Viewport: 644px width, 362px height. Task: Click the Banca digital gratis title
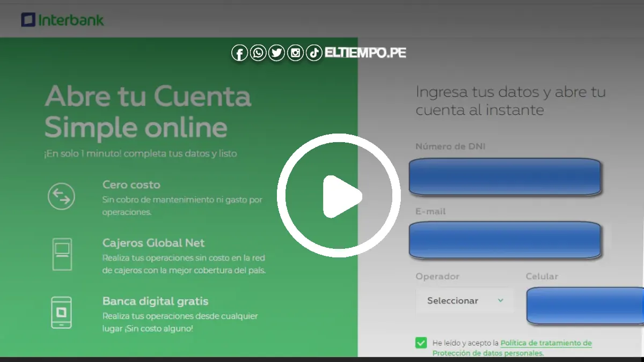click(x=155, y=301)
